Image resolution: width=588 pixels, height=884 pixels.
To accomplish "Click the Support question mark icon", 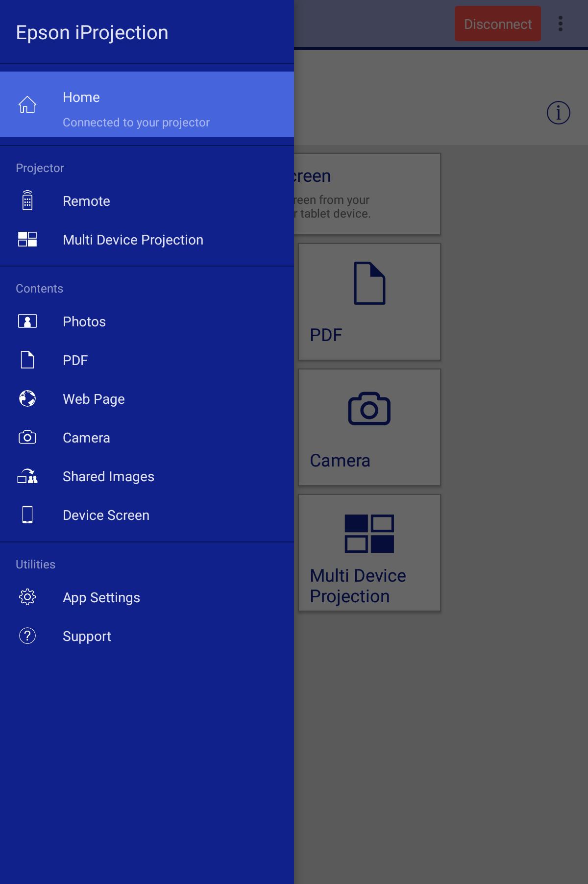I will pyautogui.click(x=27, y=636).
